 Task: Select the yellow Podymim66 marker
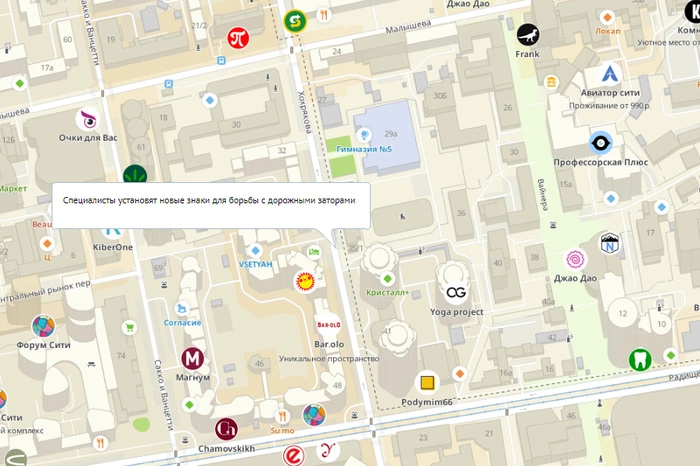tap(427, 382)
